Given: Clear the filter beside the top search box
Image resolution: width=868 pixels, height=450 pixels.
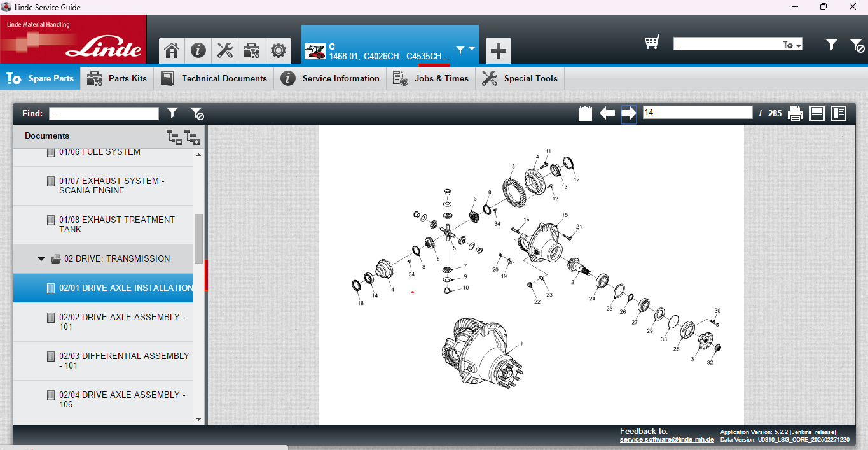Looking at the screenshot, I should point(857,45).
